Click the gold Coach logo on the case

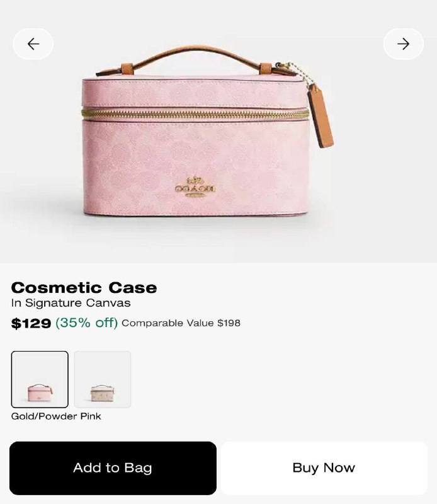[x=195, y=187]
